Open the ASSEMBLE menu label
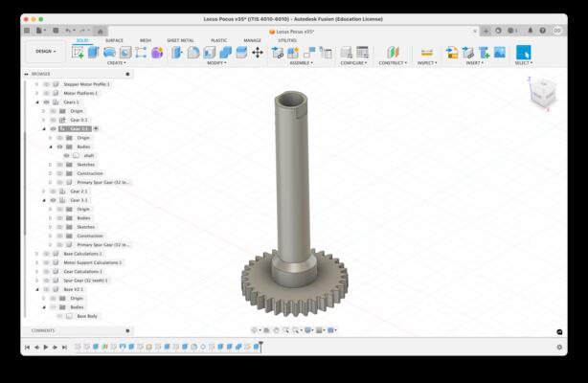 (x=301, y=63)
